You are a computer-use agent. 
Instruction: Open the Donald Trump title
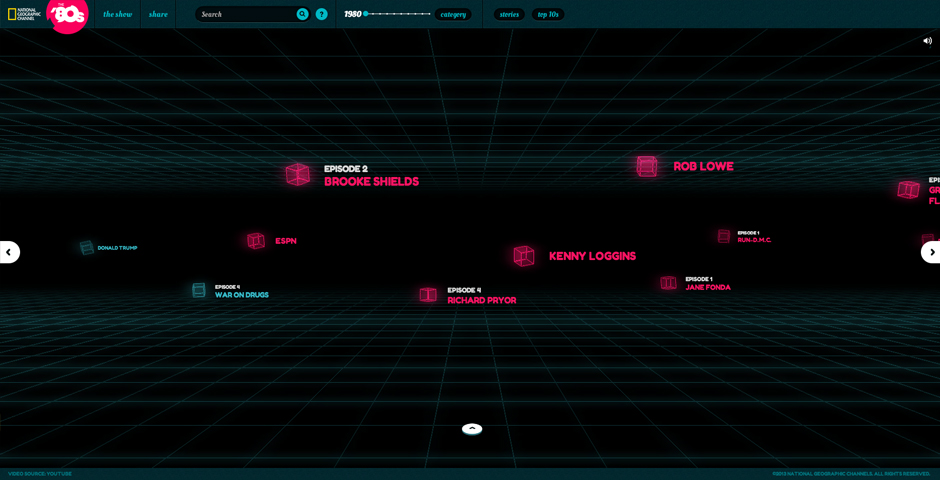[118, 248]
